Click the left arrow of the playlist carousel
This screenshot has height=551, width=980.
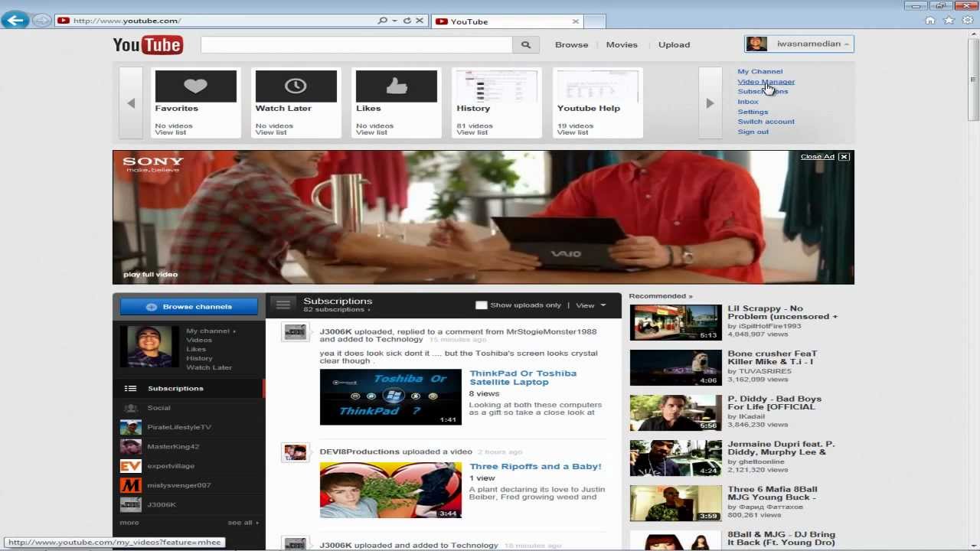pos(131,103)
